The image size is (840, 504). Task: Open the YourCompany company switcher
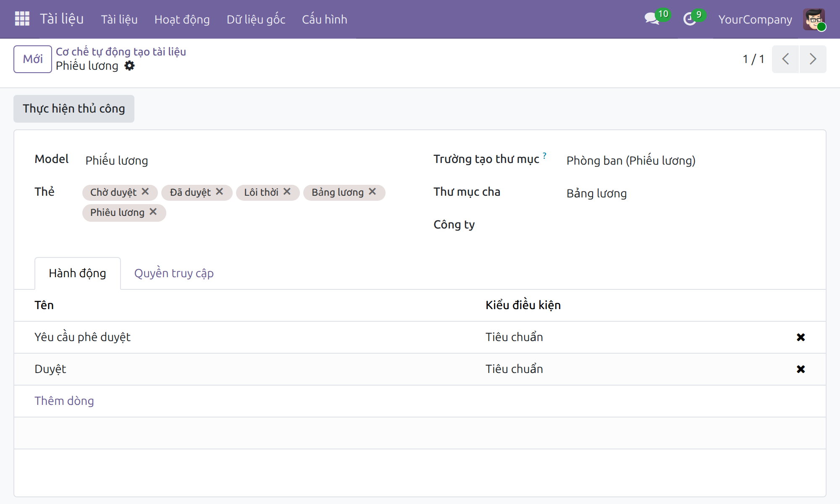(x=755, y=19)
